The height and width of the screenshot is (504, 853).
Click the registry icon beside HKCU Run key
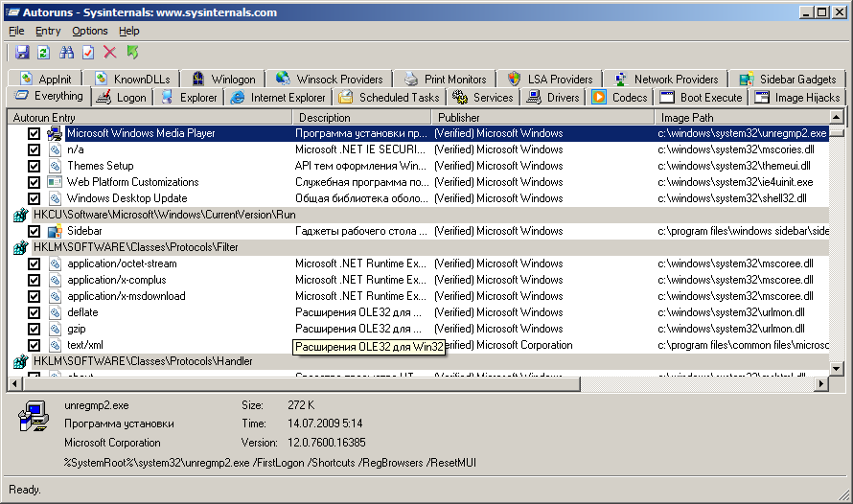(x=21, y=215)
